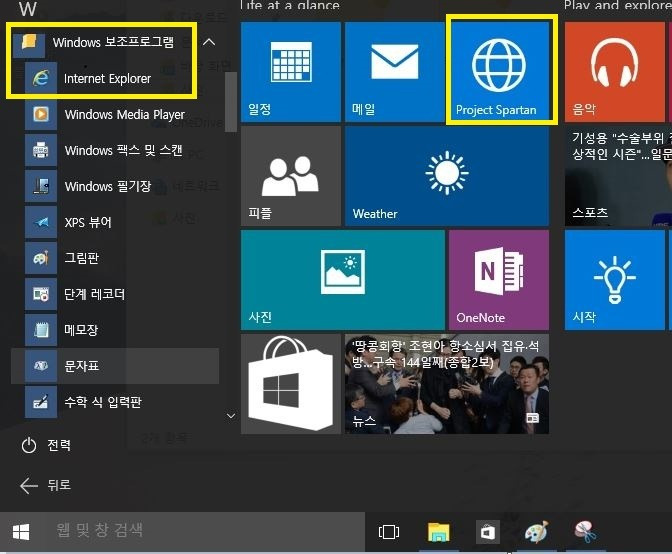Collapse the Windows 보조프로그램 folder chevron
This screenshot has width=672, height=554.
pos(209,42)
